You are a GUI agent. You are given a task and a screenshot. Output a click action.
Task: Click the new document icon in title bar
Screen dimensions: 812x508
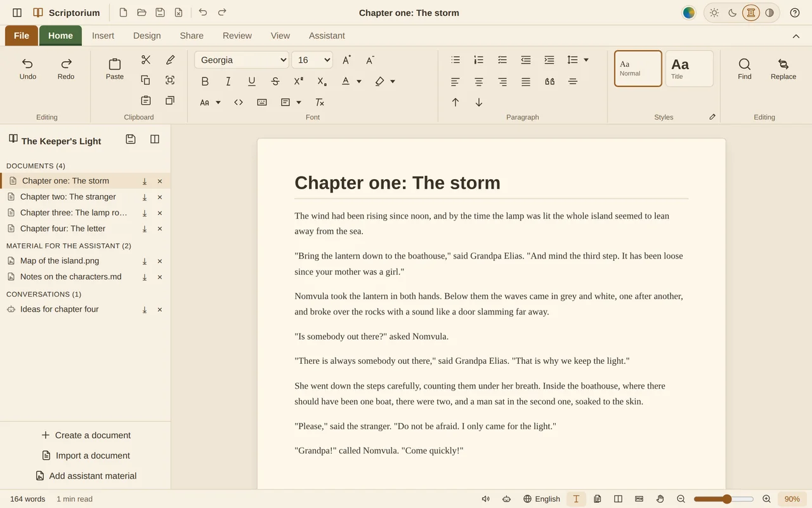point(124,13)
